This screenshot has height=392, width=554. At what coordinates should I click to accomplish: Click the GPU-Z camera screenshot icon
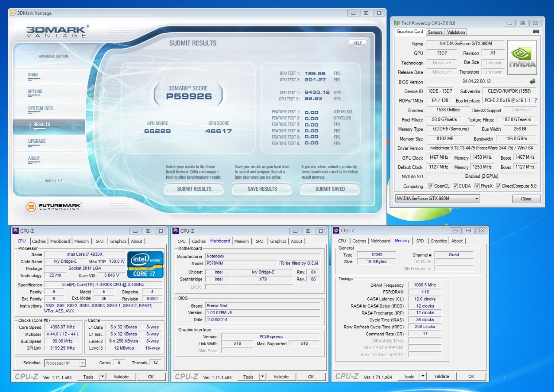(536, 32)
